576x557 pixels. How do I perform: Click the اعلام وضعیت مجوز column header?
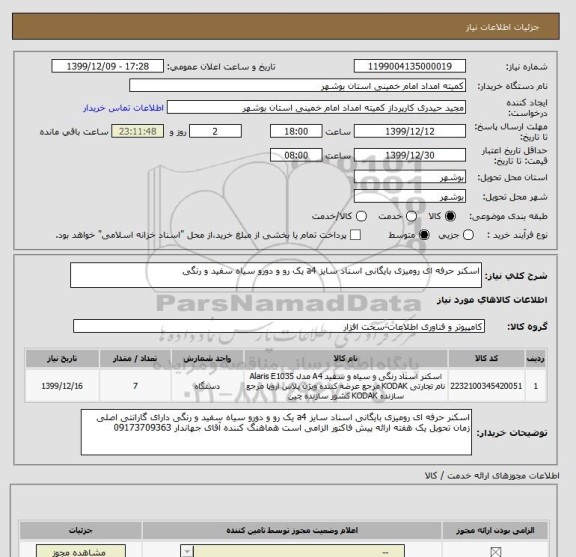(x=292, y=530)
